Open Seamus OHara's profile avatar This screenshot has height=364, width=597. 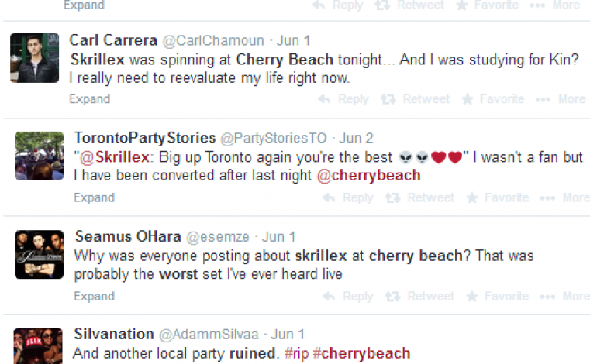pos(39,254)
